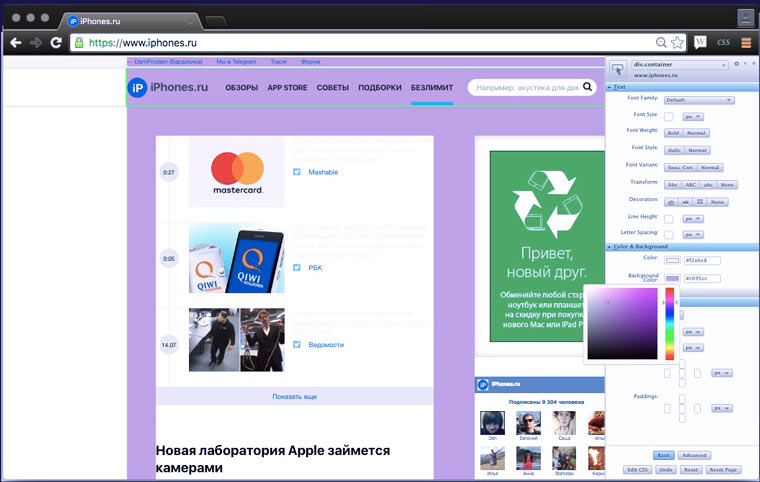Set Font Variant to Small Caps
Image resolution: width=760 pixels, height=482 pixels.
click(680, 168)
